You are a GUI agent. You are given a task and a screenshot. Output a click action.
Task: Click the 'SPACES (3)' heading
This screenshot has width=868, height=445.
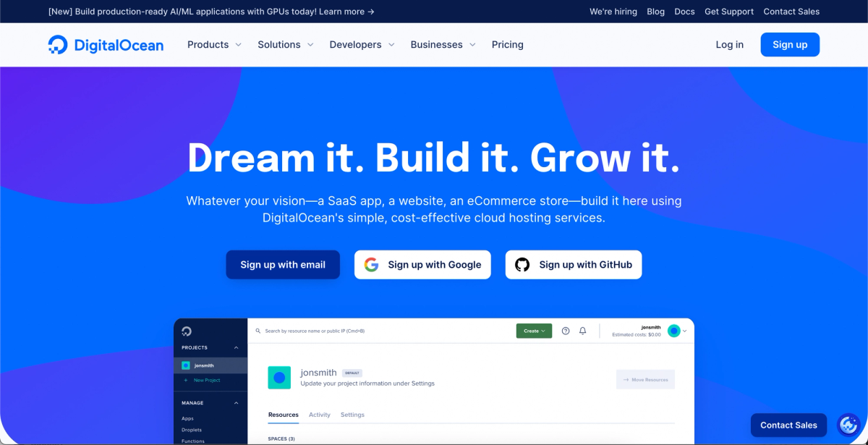point(281,438)
